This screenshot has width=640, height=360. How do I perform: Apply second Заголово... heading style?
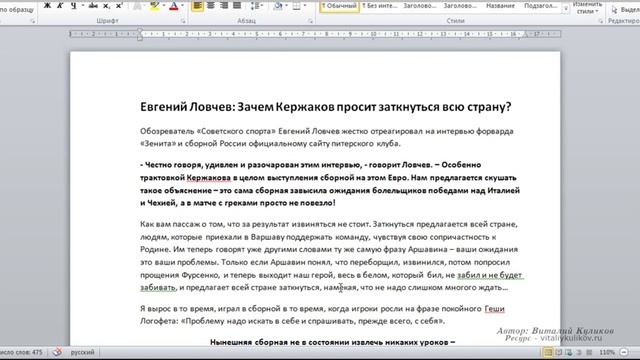[460, 6]
